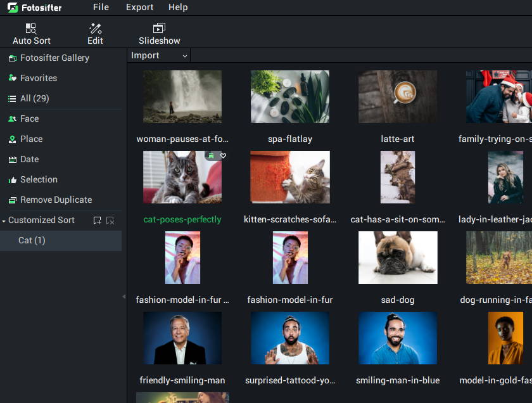Select the model-in-gold-fashion thumbnail
The height and width of the screenshot is (403, 532).
pyautogui.click(x=505, y=338)
